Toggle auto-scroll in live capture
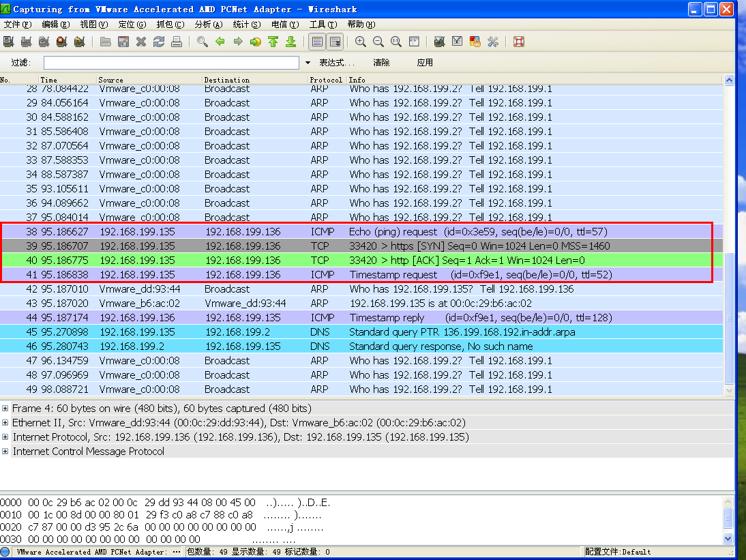The height and width of the screenshot is (560, 746). tap(335, 42)
